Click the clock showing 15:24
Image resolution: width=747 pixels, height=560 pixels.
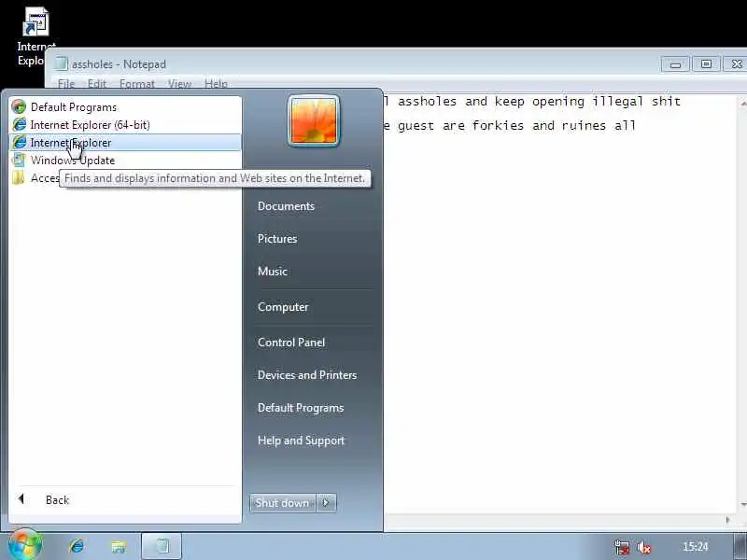[x=695, y=547]
